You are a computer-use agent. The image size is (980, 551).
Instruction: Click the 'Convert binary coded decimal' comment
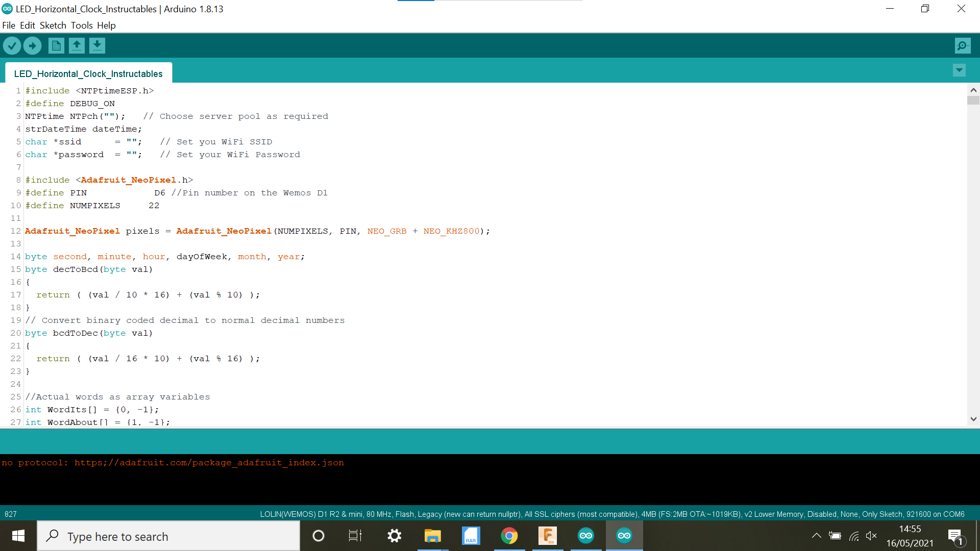click(185, 320)
